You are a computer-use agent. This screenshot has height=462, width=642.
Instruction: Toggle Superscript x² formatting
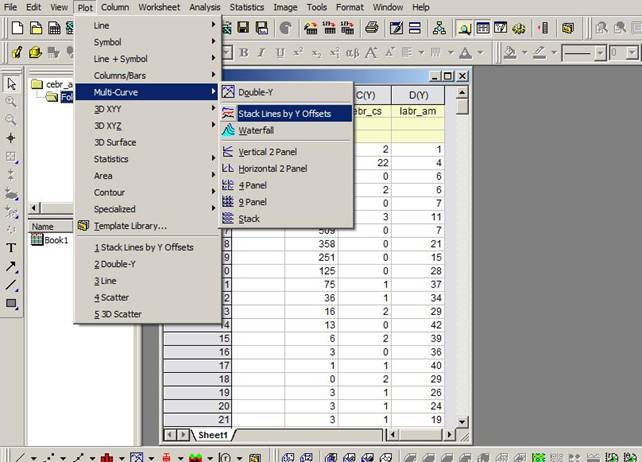[x=298, y=52]
